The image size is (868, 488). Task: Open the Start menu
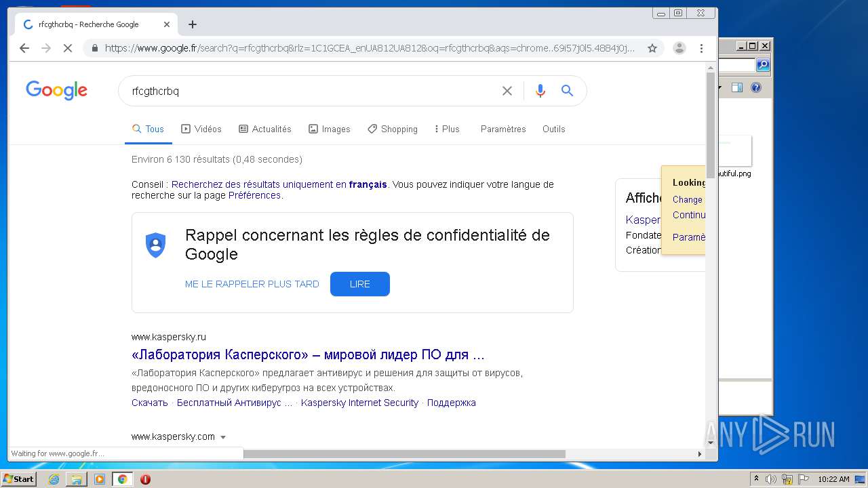(18, 479)
